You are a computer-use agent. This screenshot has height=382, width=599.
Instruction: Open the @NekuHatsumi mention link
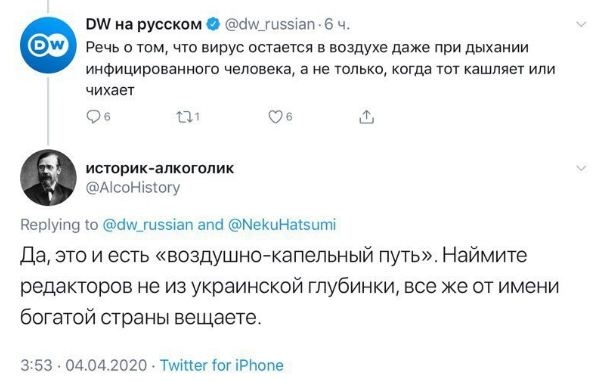pos(282,225)
